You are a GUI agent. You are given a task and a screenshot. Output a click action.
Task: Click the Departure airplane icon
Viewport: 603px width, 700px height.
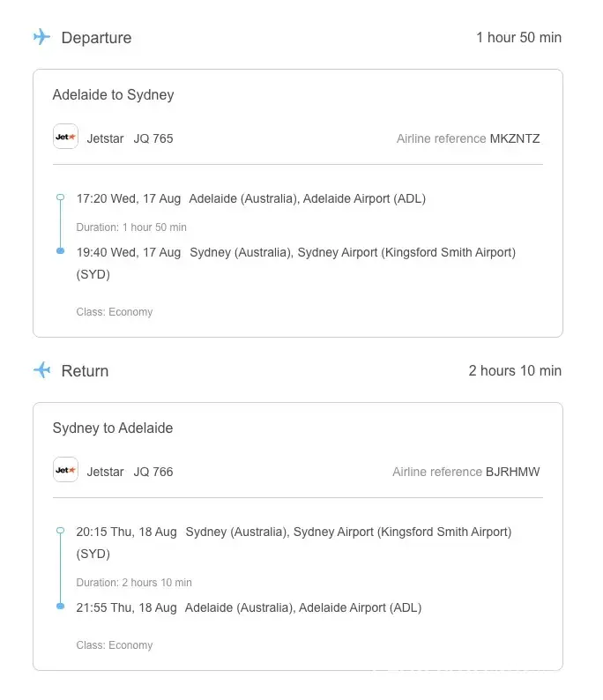click(x=41, y=37)
